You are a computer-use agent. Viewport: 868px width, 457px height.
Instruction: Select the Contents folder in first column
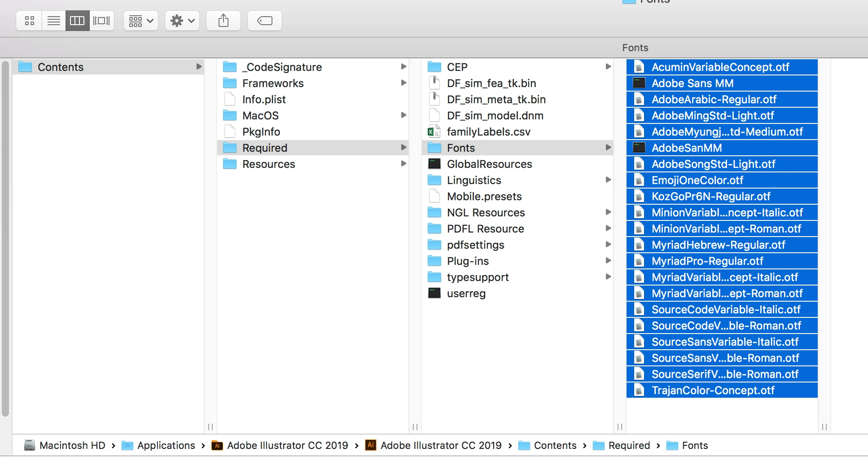coord(108,67)
